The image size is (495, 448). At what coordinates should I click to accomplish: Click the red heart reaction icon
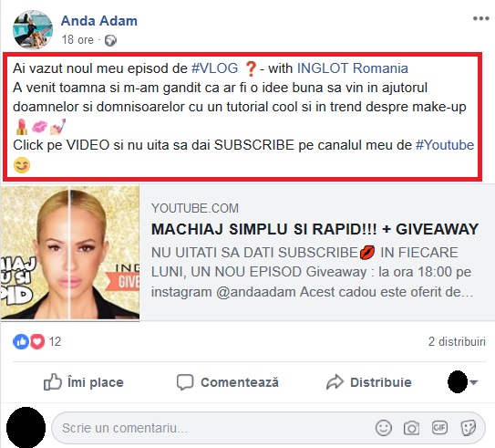tap(37, 341)
